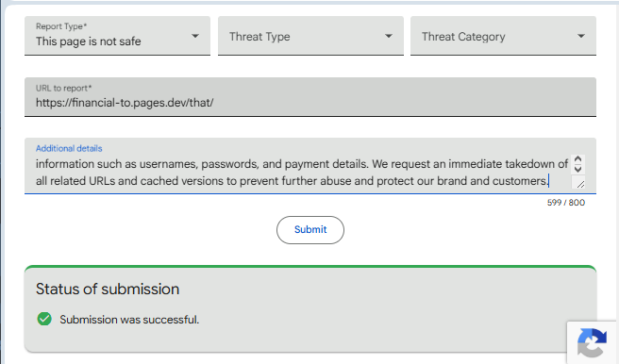
Task: Click the 'Submission was successful.' message
Action: coord(129,320)
